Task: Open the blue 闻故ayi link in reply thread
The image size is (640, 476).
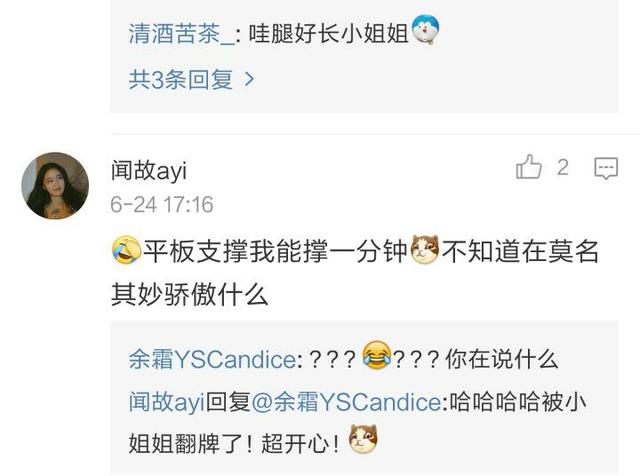Action: [167, 402]
